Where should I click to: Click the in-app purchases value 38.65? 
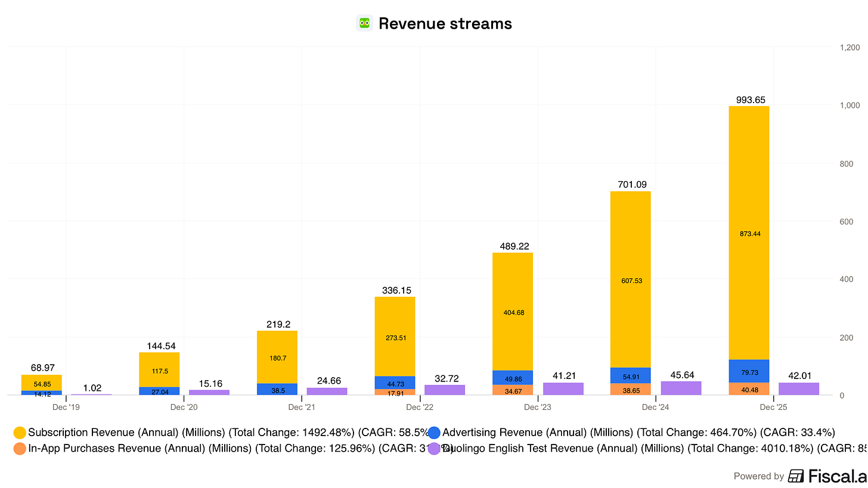coord(631,391)
